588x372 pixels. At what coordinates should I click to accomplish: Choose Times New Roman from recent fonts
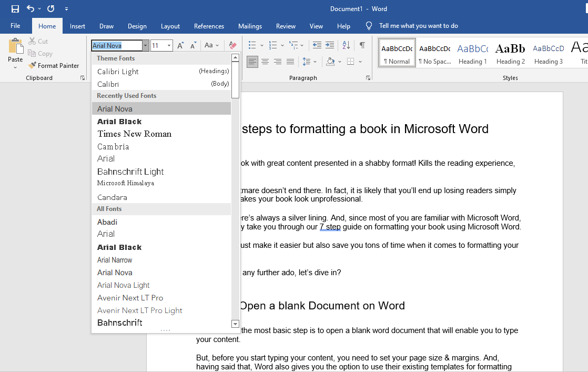[135, 134]
